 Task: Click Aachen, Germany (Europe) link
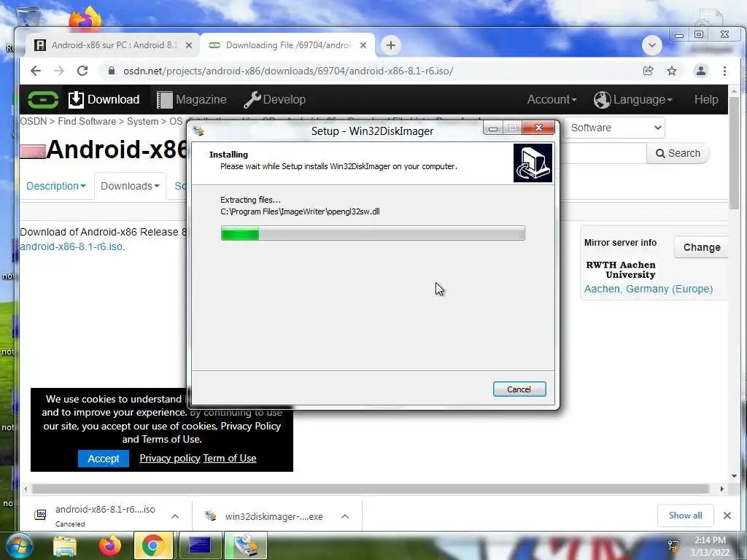point(649,289)
